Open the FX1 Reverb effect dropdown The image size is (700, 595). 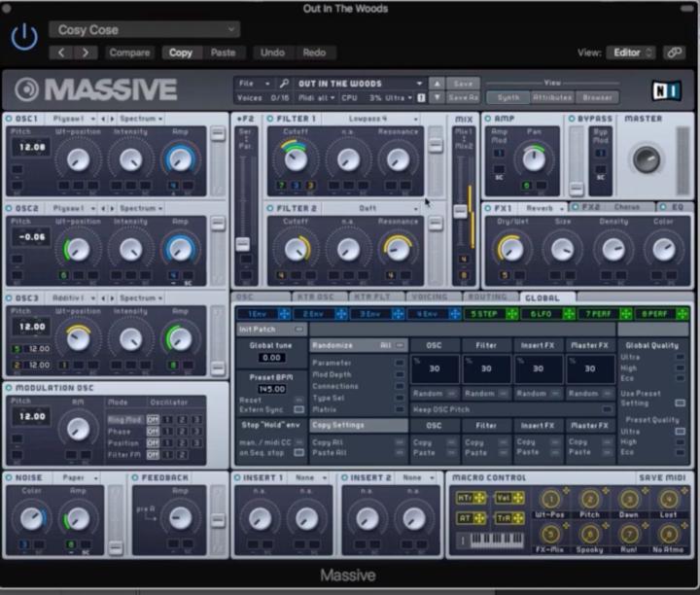click(541, 208)
